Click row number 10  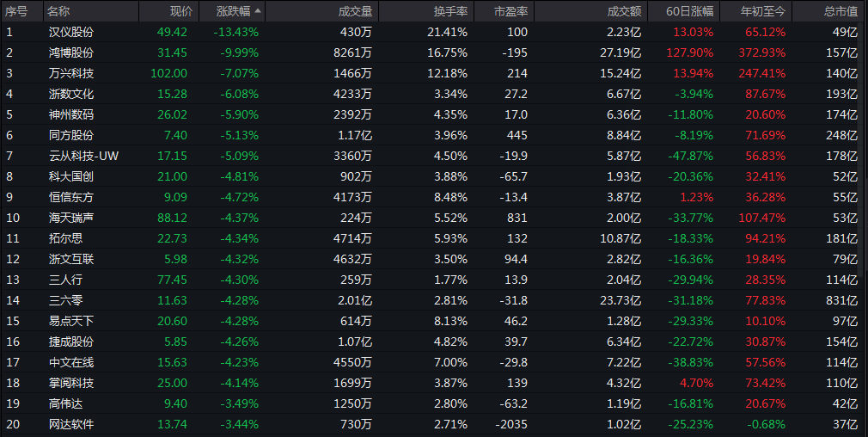(x=13, y=218)
